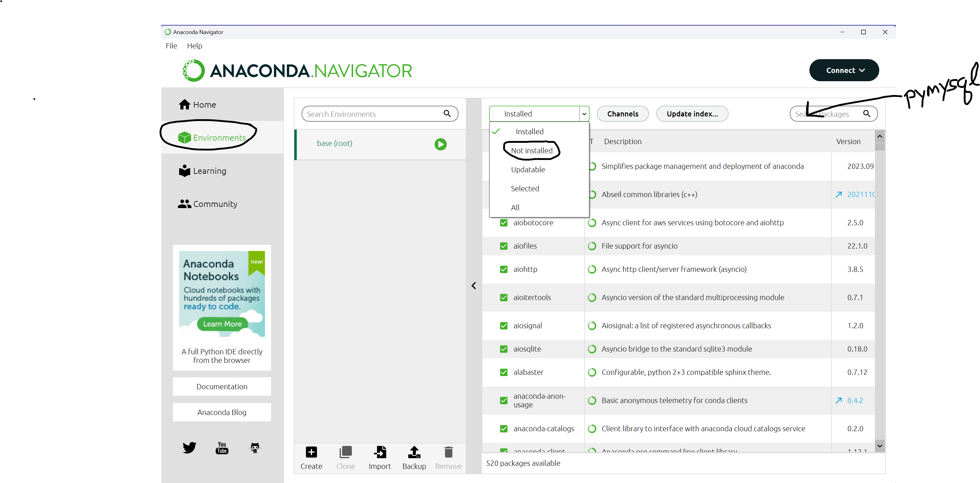This screenshot has width=980, height=483.
Task: Toggle the anaconda-catalogs package checkbox
Action: [x=504, y=428]
